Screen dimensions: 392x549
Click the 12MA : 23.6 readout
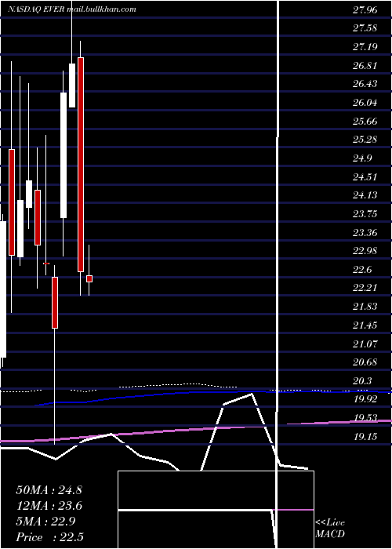(x=49, y=506)
